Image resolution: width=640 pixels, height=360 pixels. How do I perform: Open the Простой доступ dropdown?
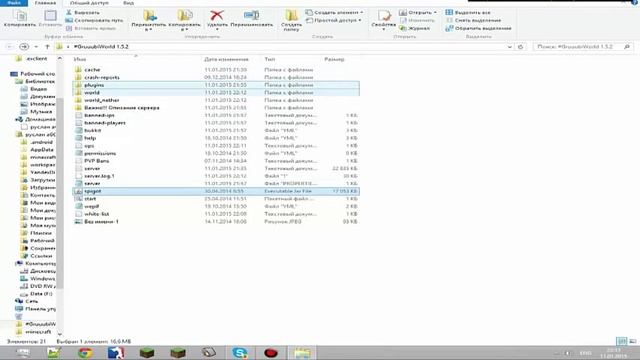click(x=334, y=20)
